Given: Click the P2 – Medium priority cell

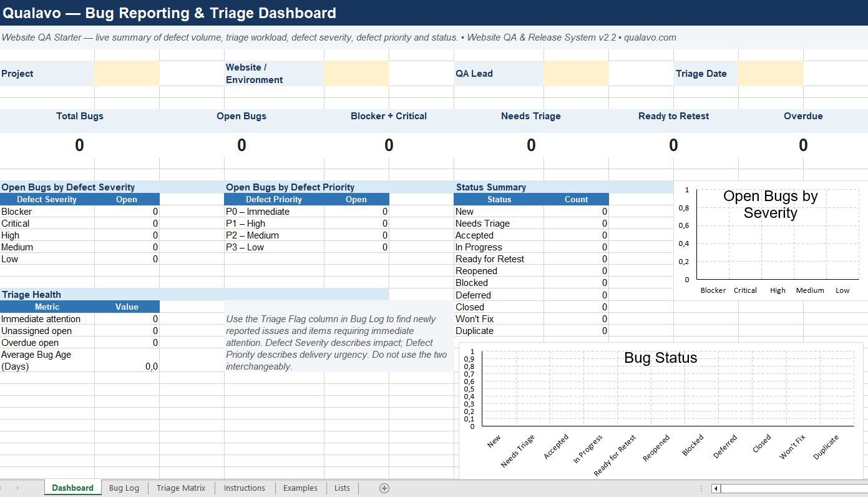Looking at the screenshot, I should pos(274,235).
